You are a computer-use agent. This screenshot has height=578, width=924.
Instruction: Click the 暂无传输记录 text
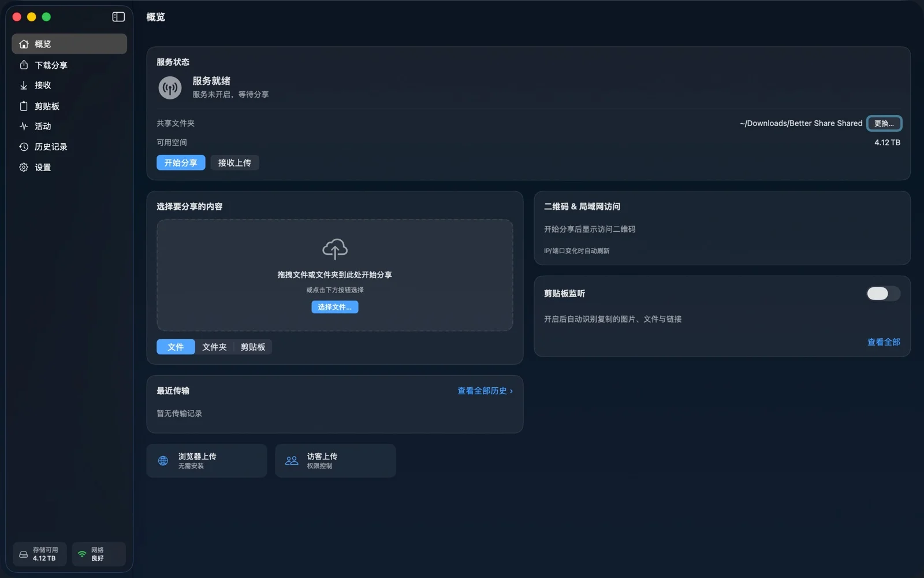point(180,413)
